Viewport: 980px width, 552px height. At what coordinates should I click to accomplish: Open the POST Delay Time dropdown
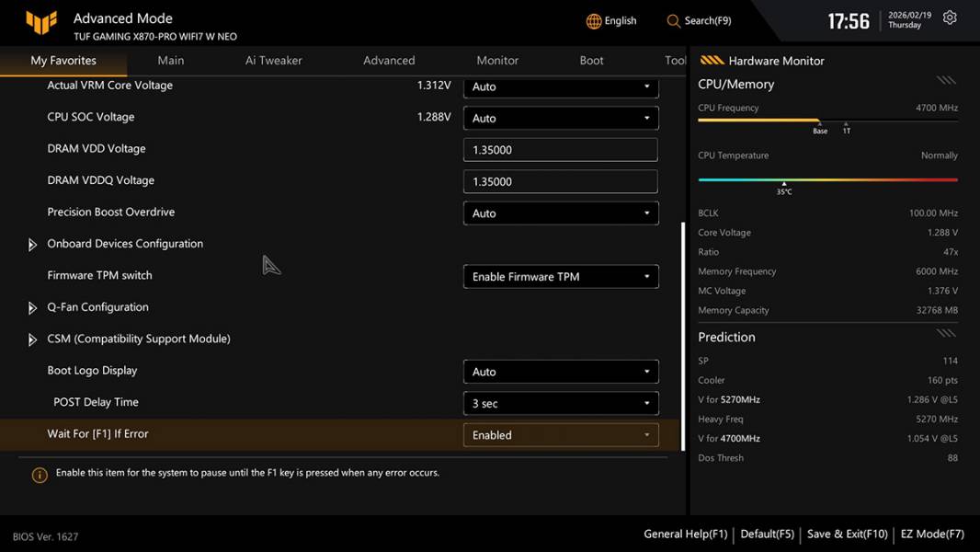(x=561, y=403)
